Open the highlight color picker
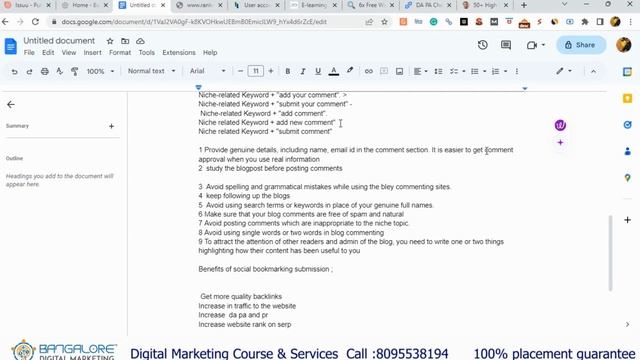640x360 pixels. 350,71
